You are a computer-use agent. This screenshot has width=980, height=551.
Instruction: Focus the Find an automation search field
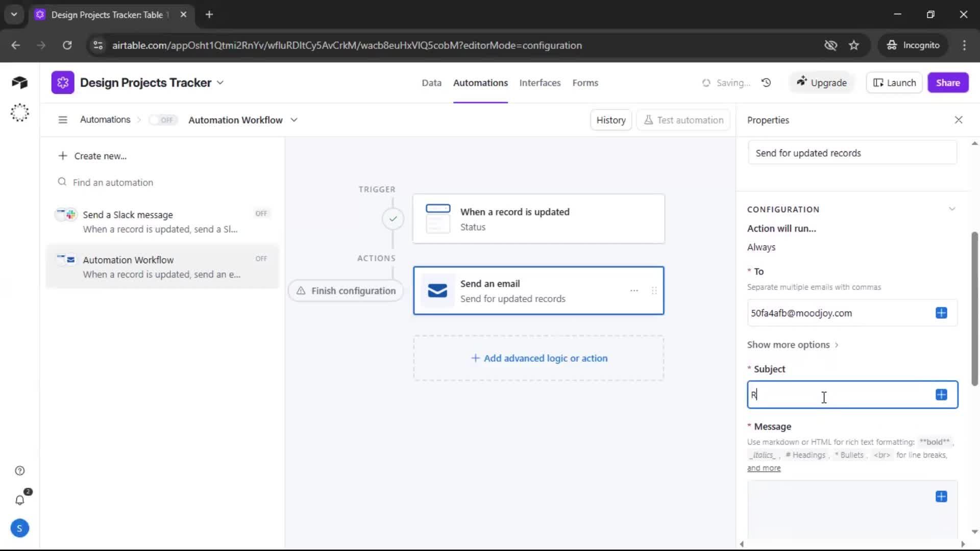click(x=163, y=182)
